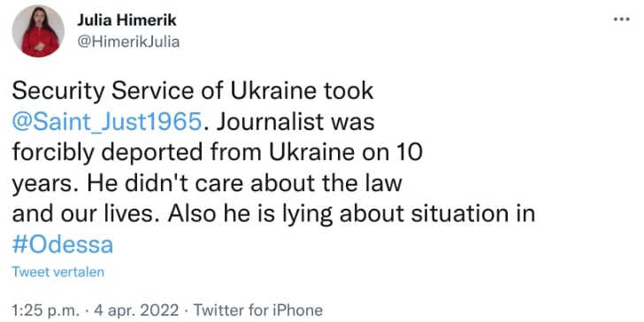Click the line 'forcibly deported from Ukraine on 10'
The image size is (644, 322).
(x=218, y=153)
